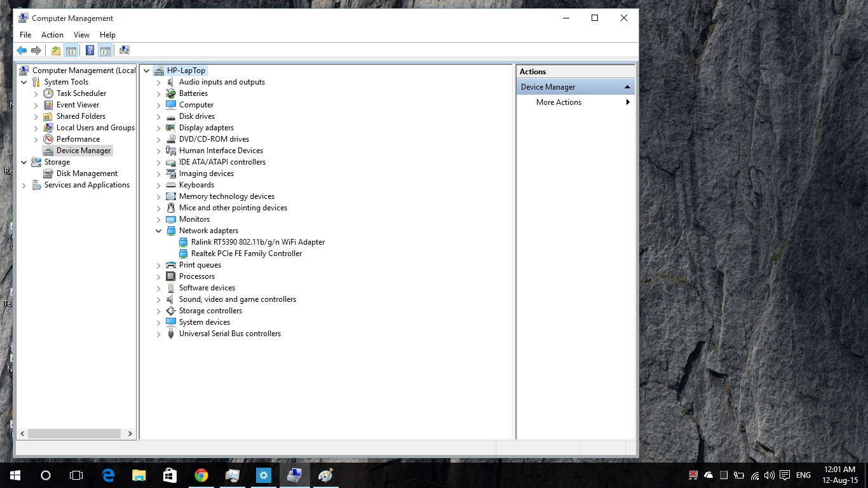Click the console tree horizontal scrollbar thumb
This screenshot has height=488, width=868.
coord(74,434)
